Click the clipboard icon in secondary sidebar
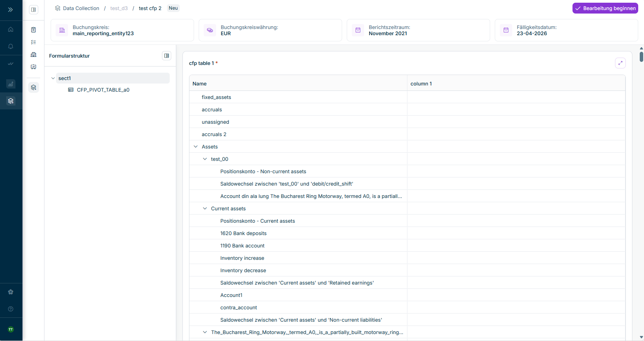The image size is (644, 341). click(34, 30)
